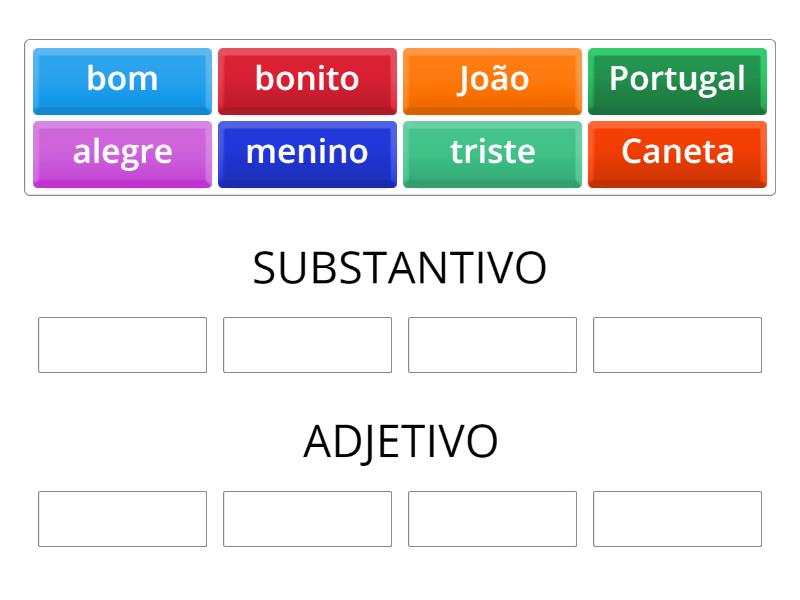Select the "Caneta" word tile
The image size is (800, 600).
pyautogui.click(x=677, y=152)
